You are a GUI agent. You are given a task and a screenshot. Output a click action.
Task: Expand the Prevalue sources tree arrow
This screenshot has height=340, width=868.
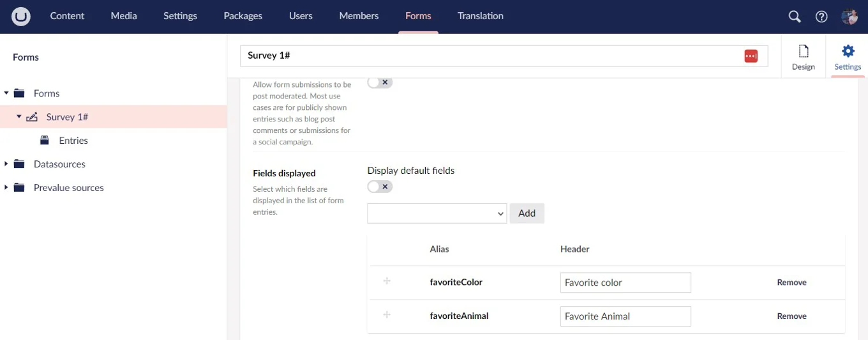[6, 188]
